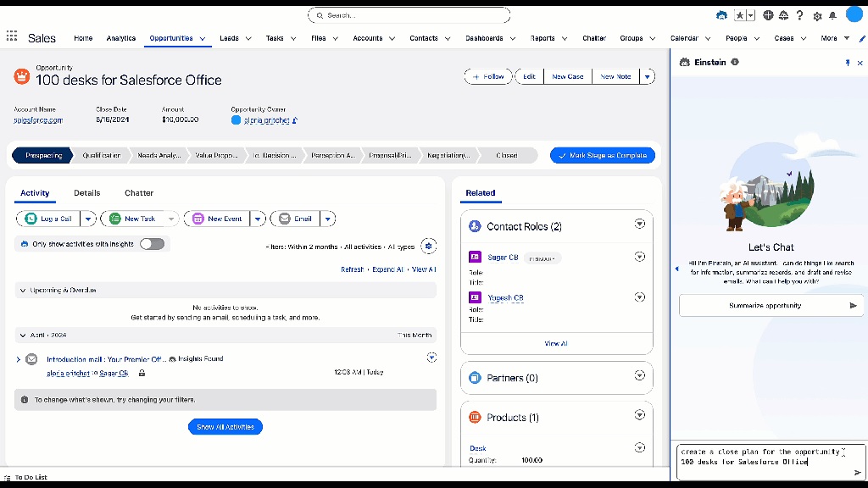This screenshot has height=488, width=868.
Task: Open the Email dropdown arrow
Action: pos(328,219)
